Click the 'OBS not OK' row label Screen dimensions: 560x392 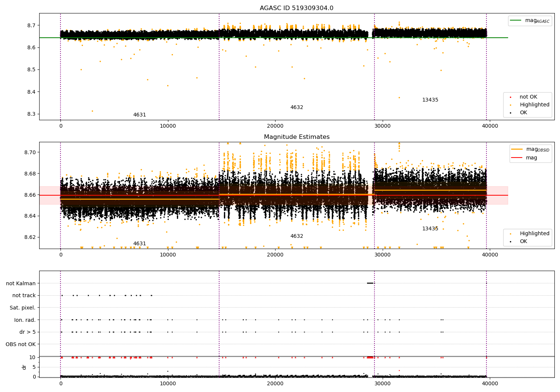tap(21, 344)
